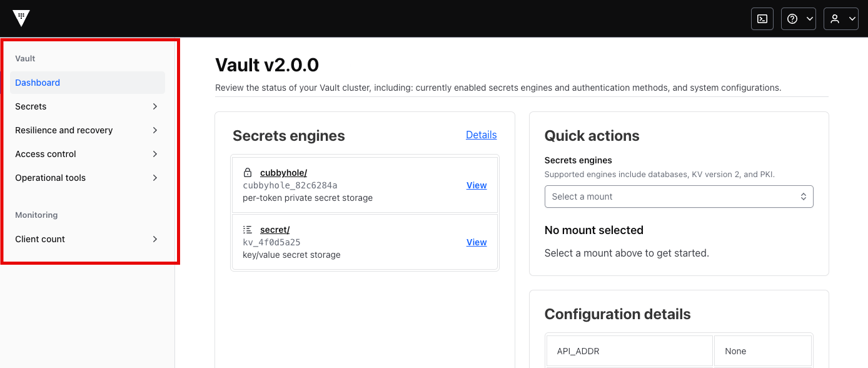The height and width of the screenshot is (368, 868).
Task: Open the console terminal icon
Action: [762, 19]
